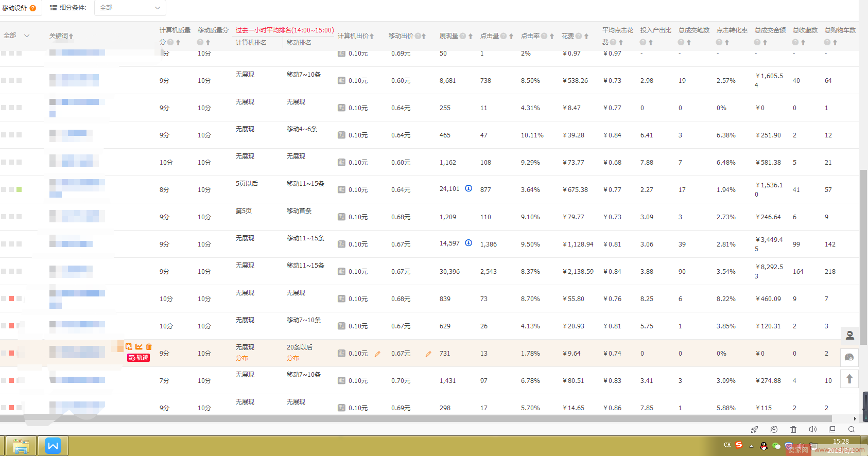Click the 细分条件 list icon
The image size is (868, 456).
(54, 8)
